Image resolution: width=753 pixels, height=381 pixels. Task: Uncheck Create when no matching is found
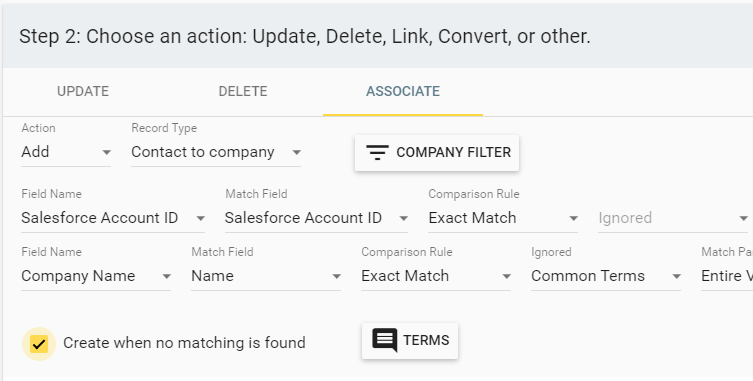pyautogui.click(x=39, y=344)
